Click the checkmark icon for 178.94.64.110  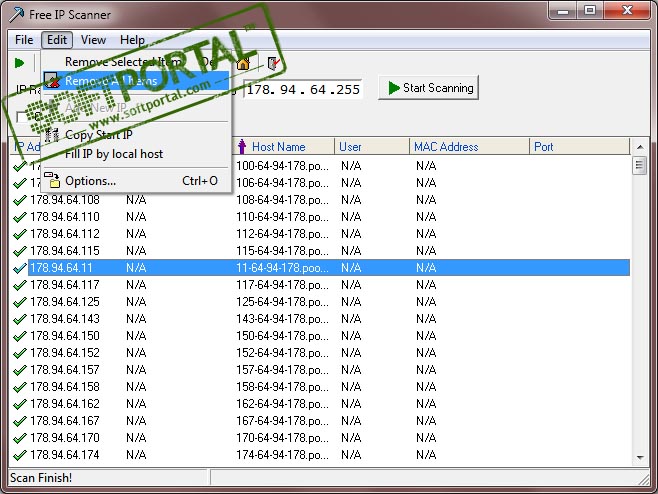pyautogui.click(x=20, y=217)
